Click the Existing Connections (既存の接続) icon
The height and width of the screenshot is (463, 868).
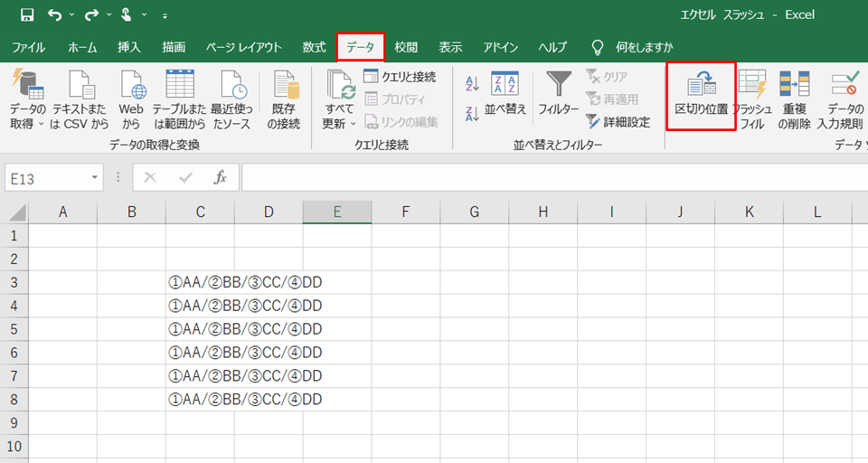(x=285, y=88)
